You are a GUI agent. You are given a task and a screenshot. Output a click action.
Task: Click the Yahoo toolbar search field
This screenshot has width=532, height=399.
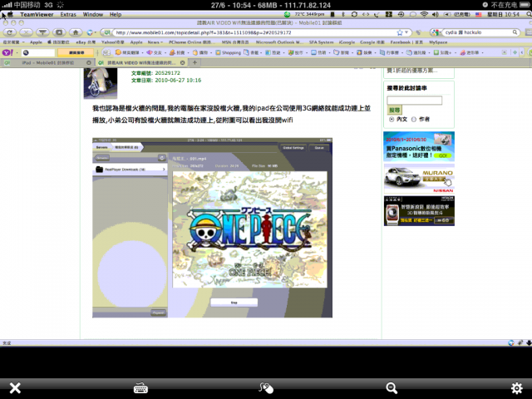click(x=38, y=52)
